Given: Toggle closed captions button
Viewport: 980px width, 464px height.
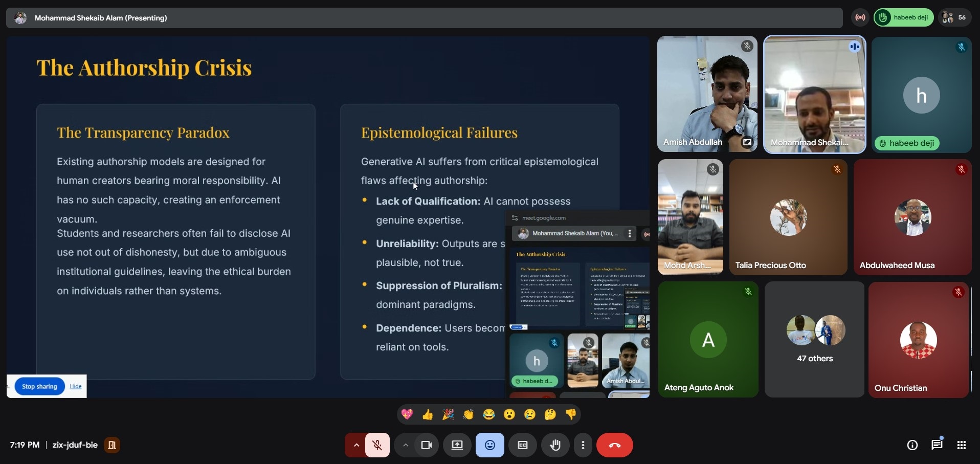Looking at the screenshot, I should [x=522, y=445].
